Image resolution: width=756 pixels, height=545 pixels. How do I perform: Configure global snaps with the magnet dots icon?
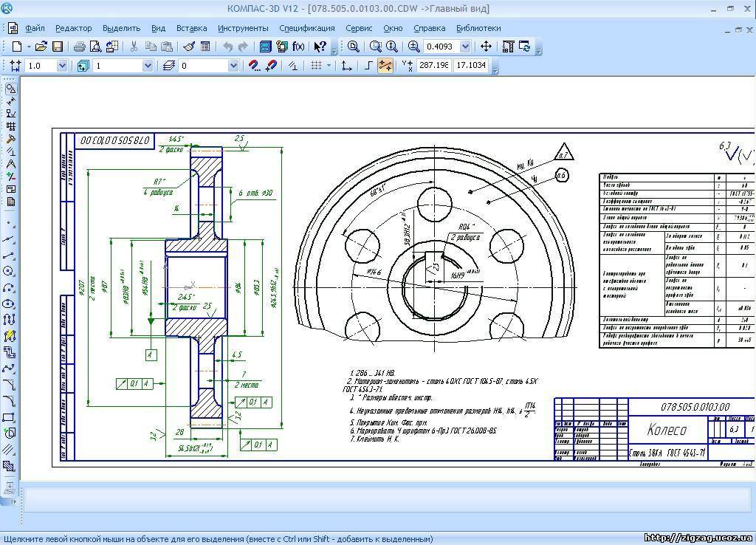coord(254,65)
